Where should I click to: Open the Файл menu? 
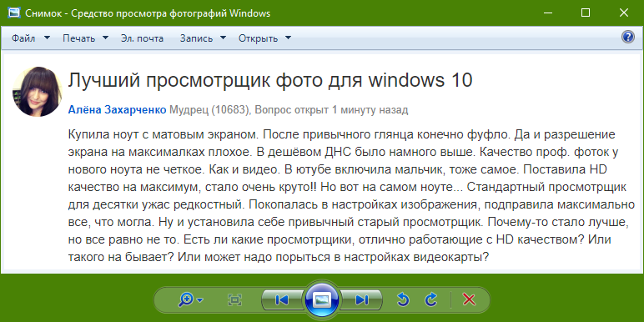tap(23, 38)
